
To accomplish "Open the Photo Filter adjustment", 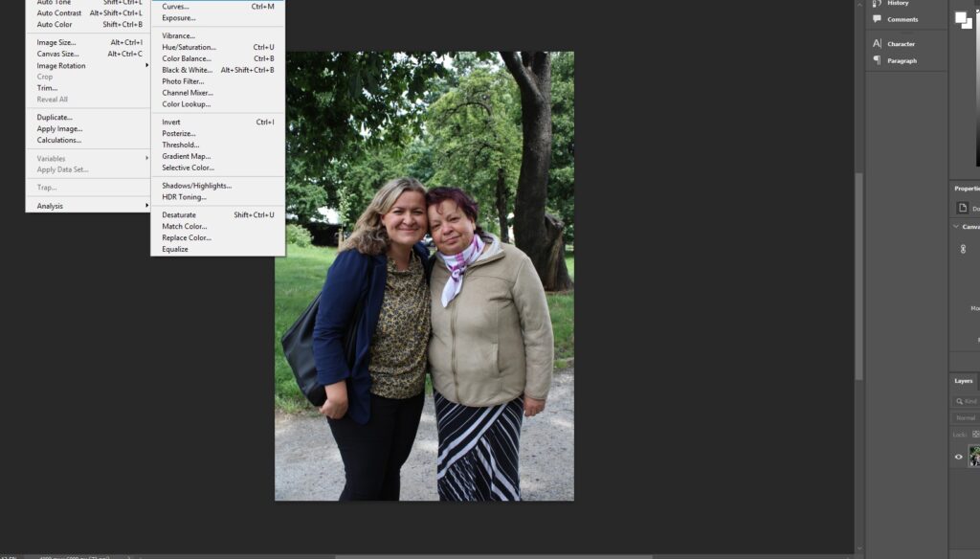I will click(x=217, y=81).
